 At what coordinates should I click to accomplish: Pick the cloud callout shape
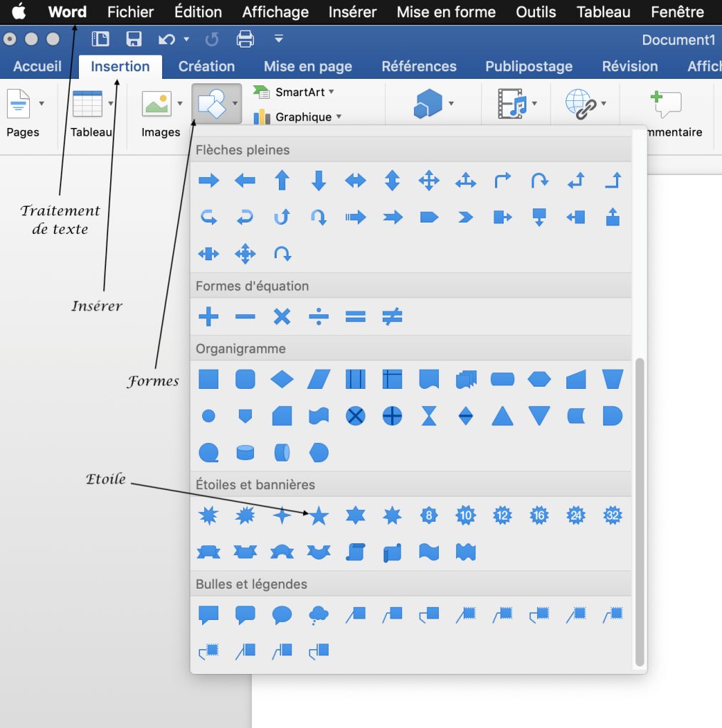(319, 615)
